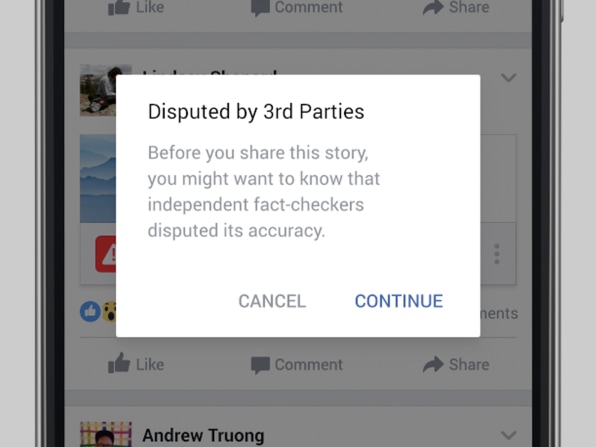596x447 pixels.
Task: Tap the top post's Share arrow icon
Action: [x=433, y=7]
